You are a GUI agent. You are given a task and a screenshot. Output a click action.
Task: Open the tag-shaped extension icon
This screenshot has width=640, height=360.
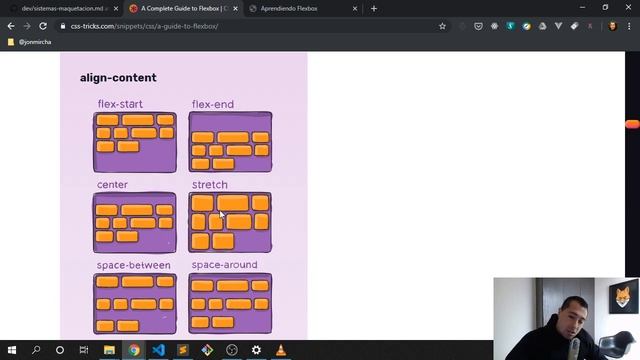click(x=574, y=26)
